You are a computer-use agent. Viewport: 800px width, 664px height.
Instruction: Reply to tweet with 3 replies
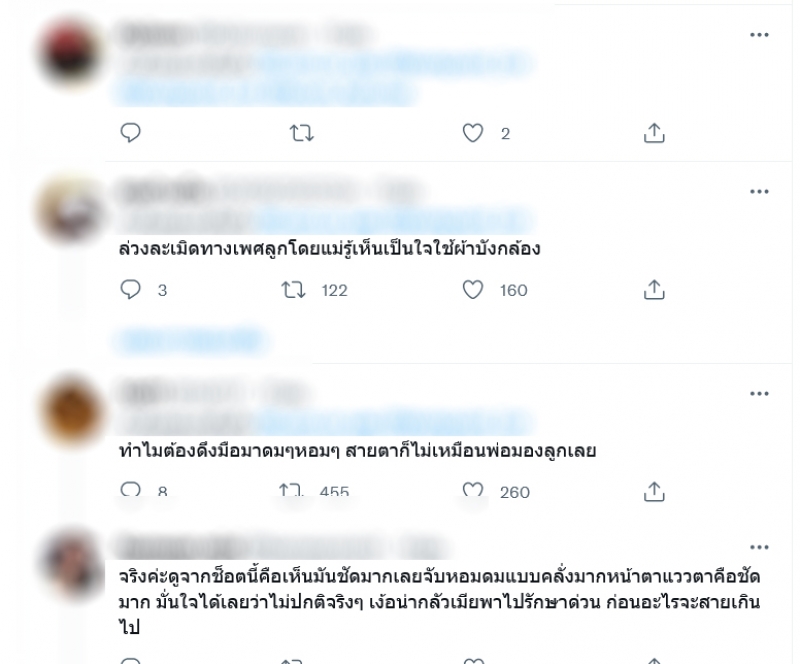[130, 289]
